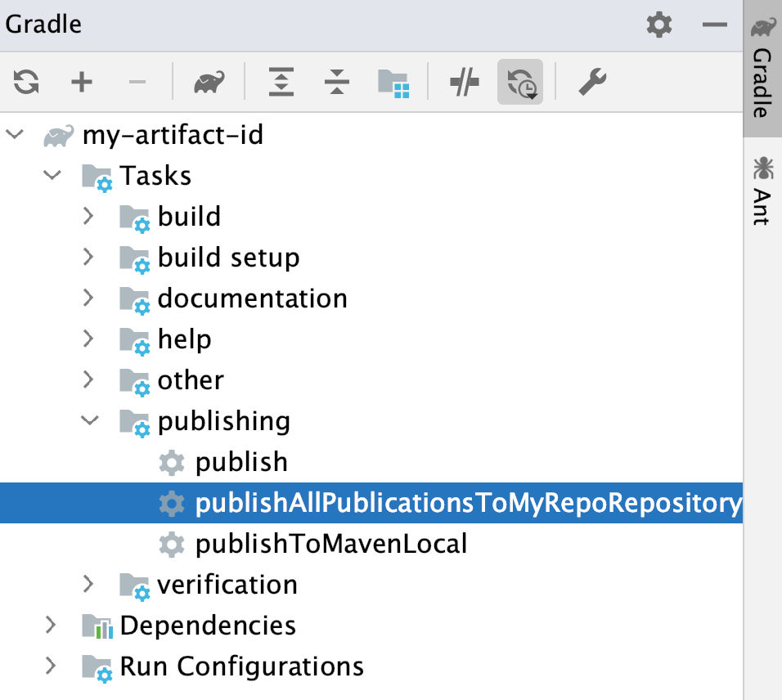Click the help folder icon
Viewport: 782px width, 700px height.
135,342
